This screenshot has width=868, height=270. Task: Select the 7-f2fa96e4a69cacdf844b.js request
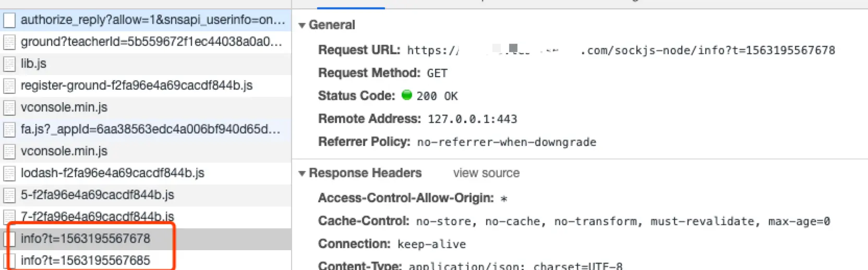click(146, 216)
